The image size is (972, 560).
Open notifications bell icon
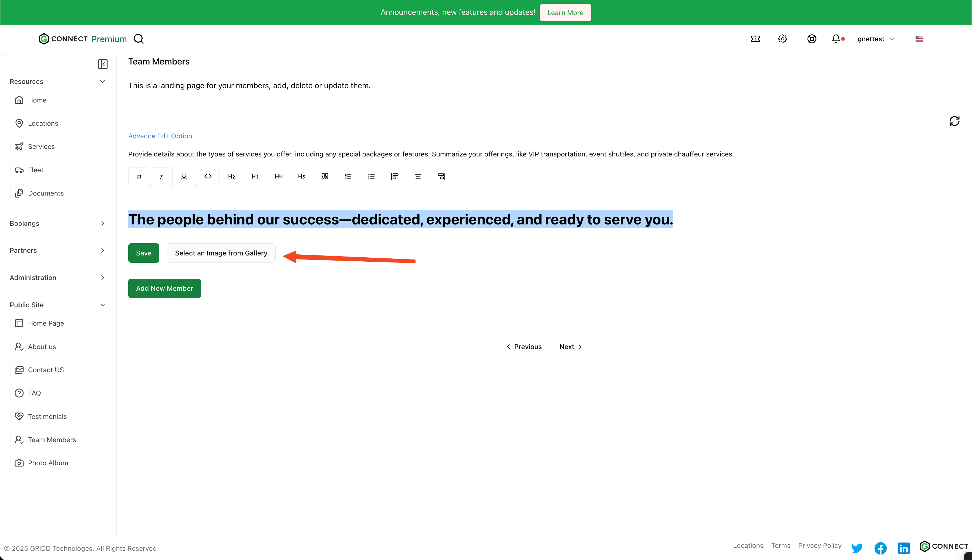pyautogui.click(x=836, y=39)
